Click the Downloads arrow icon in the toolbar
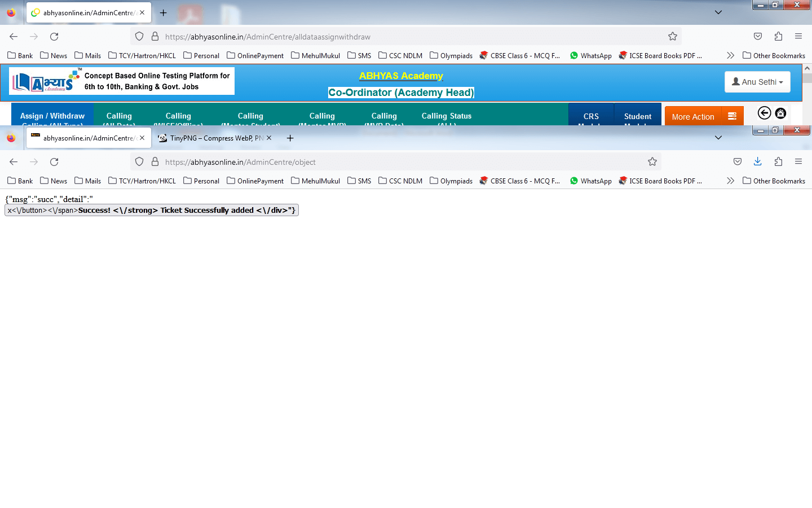812x508 pixels. (757, 162)
